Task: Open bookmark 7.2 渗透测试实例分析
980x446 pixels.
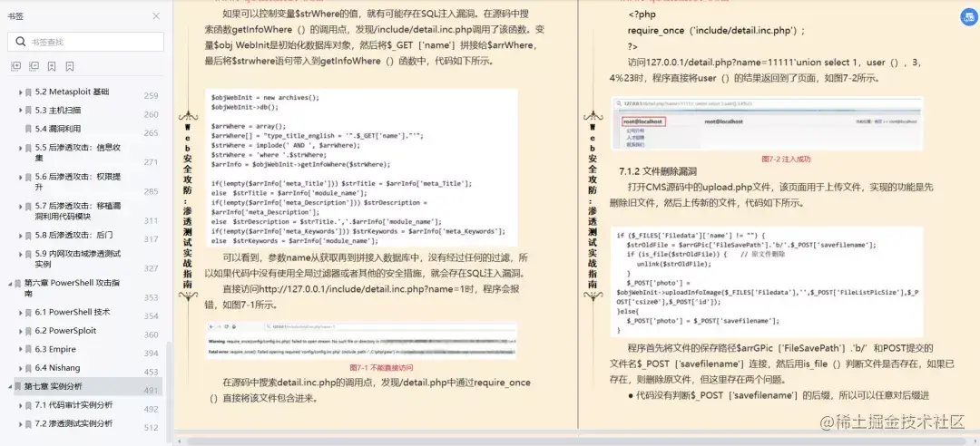Action: [x=73, y=423]
